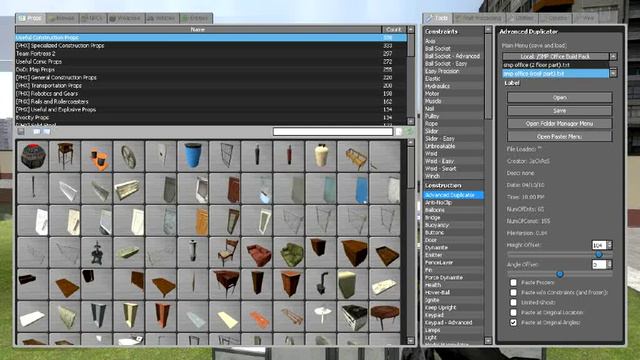Viewport: 640px width, 360px height.
Task: Open the Props tab
Action: pos(31,18)
